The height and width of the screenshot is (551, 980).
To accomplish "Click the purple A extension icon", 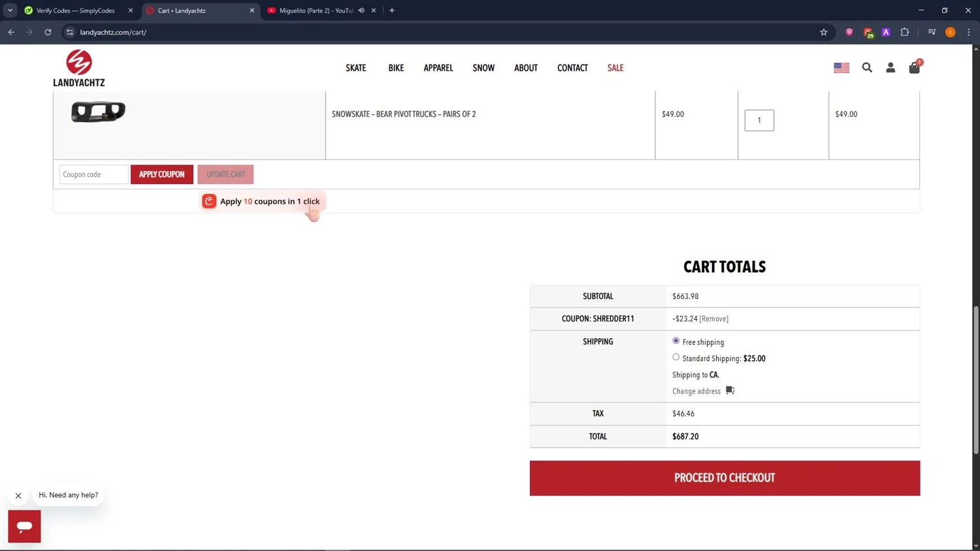I will click(886, 32).
